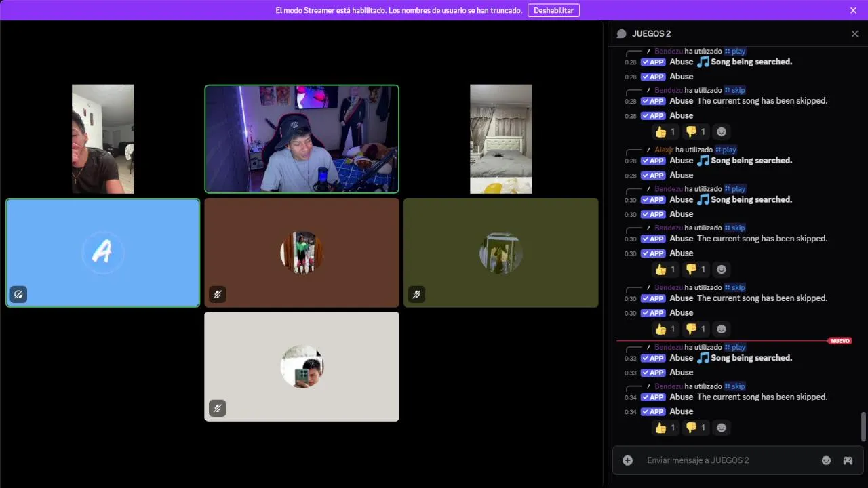868x488 pixels.
Task: Click music note icon in 0:33 message
Action: pos(703,358)
